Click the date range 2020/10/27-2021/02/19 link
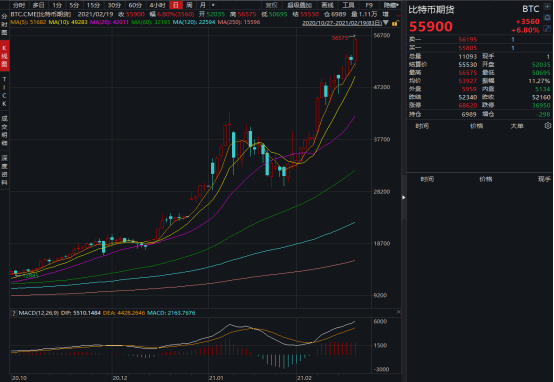Screen dimensions: 554x382 pyautogui.click(x=342, y=23)
